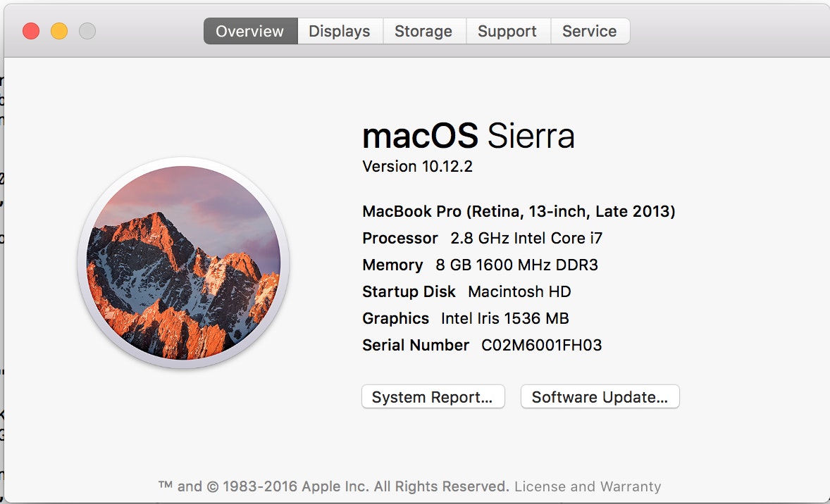830x504 pixels.
Task: Open the Storage tab
Action: pyautogui.click(x=423, y=31)
